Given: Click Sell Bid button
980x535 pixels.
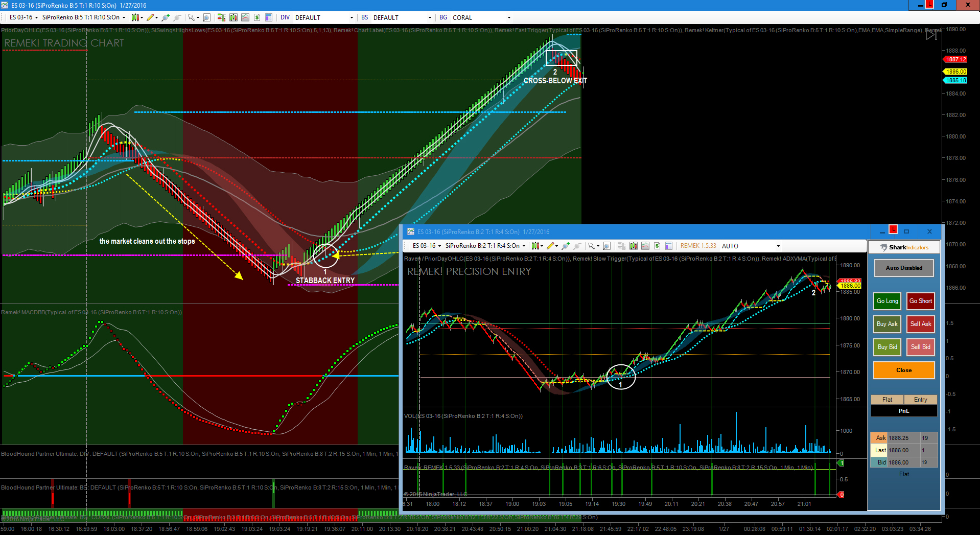Looking at the screenshot, I should click(921, 347).
